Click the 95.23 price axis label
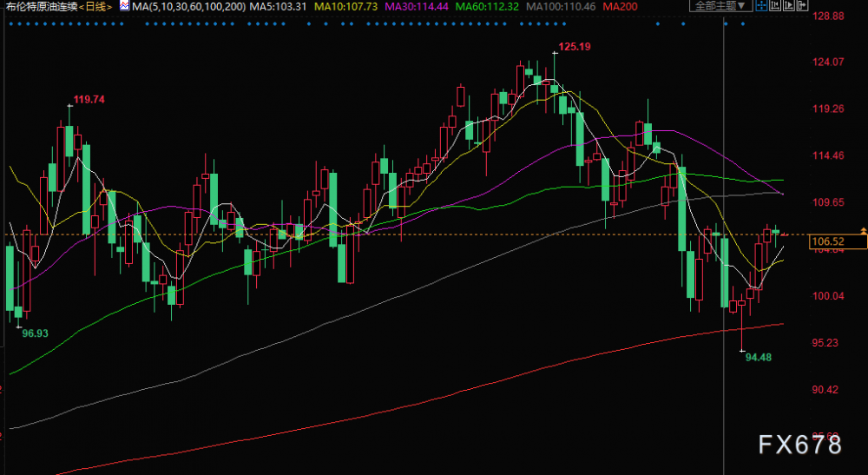The width and height of the screenshot is (868, 475). [x=825, y=343]
